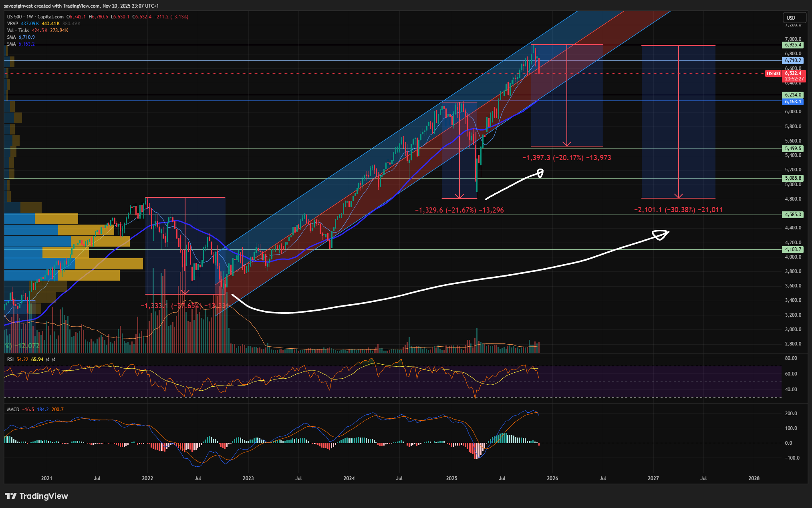
Task: Click the 4,103.7 horizontal level label
Action: coord(793,249)
